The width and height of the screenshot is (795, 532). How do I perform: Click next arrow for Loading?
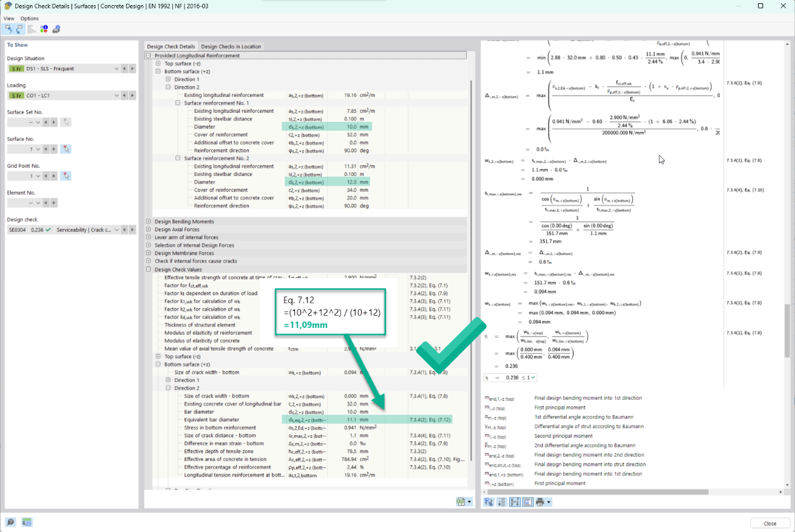[x=132, y=95]
